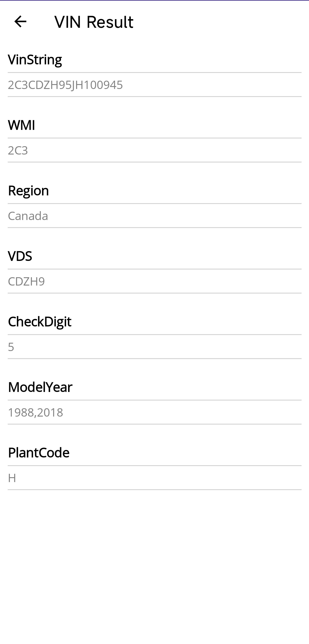Click the WMI field showing 2C3
Image resolution: width=309 pixels, height=644 pixels.
[x=154, y=150]
